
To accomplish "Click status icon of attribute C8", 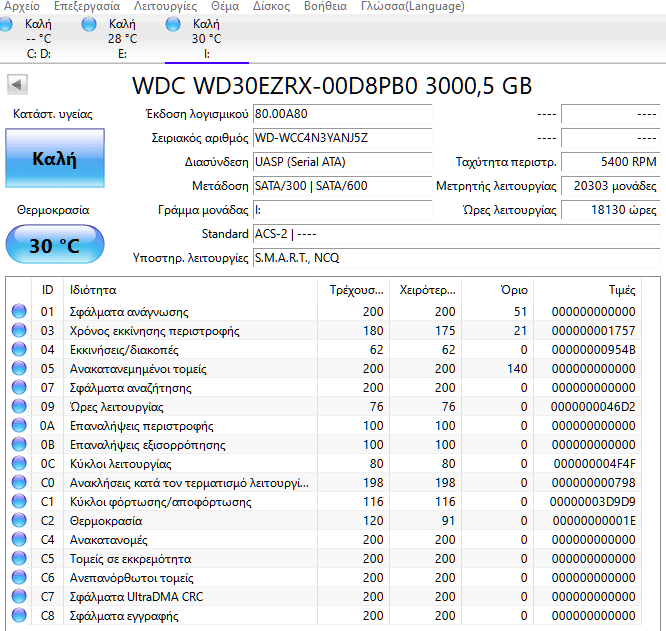I will pyautogui.click(x=19, y=615).
